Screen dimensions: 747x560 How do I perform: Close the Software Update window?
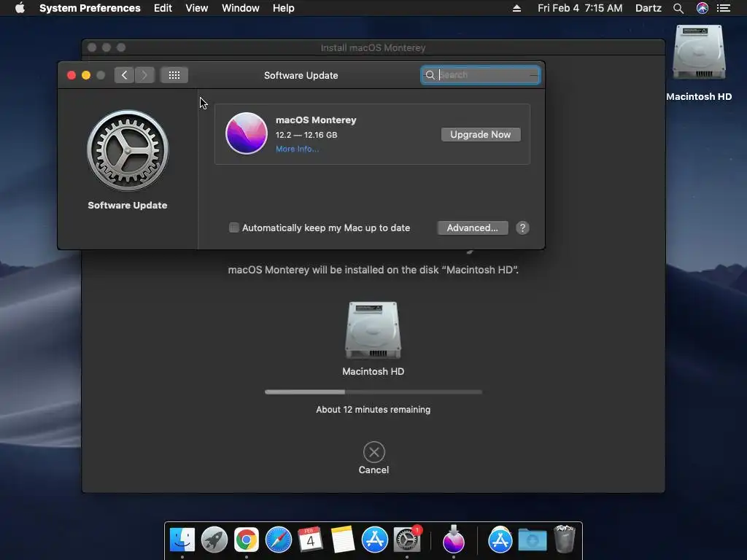tap(71, 75)
